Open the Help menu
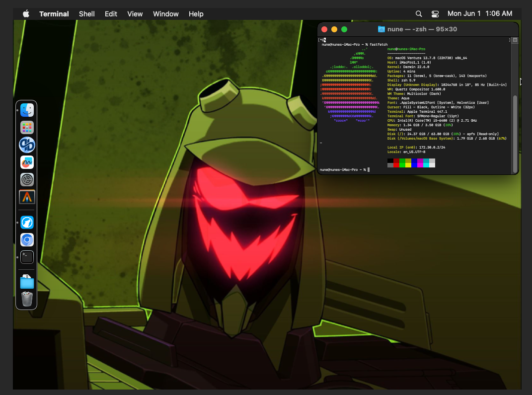532x395 pixels. click(x=196, y=14)
